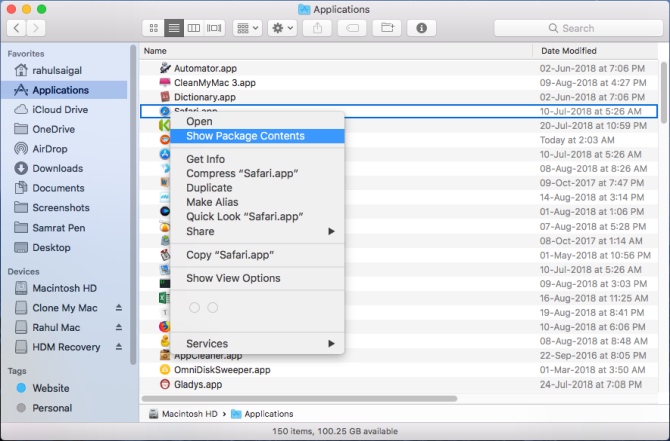Select the first empty tag circle

click(194, 308)
